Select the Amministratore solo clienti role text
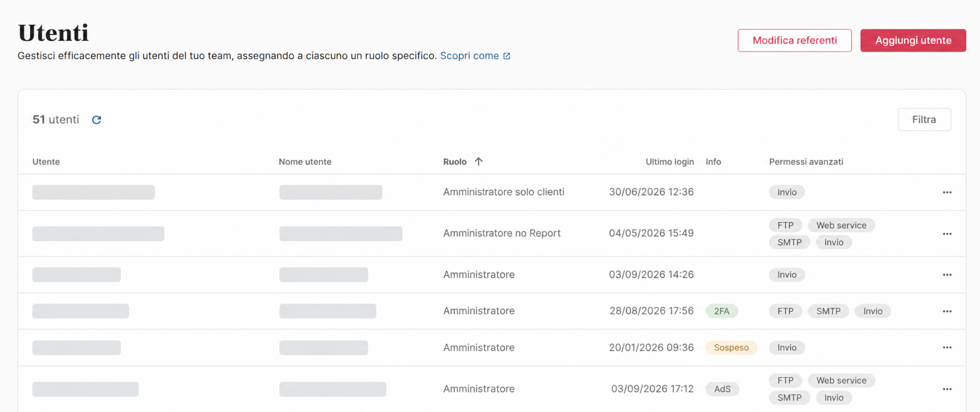Screen dimensions: 980x412 coord(503,192)
